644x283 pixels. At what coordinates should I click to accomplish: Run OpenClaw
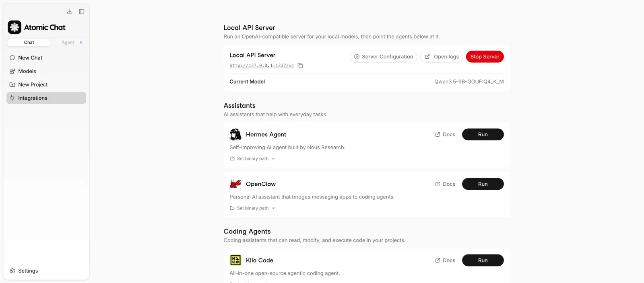[483, 184]
